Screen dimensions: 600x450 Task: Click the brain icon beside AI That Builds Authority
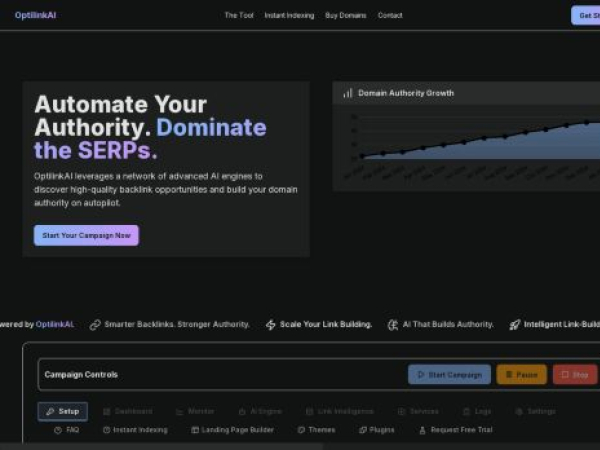click(393, 325)
